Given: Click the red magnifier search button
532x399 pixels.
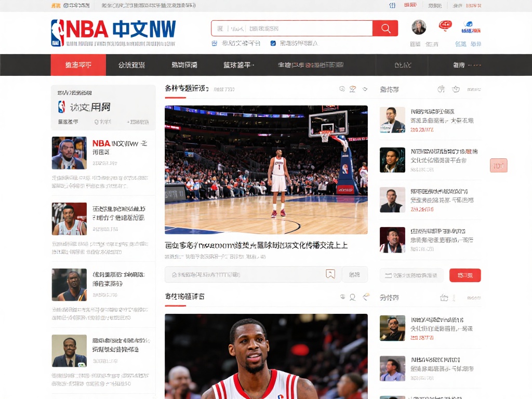Looking at the screenshot, I should [385, 29].
